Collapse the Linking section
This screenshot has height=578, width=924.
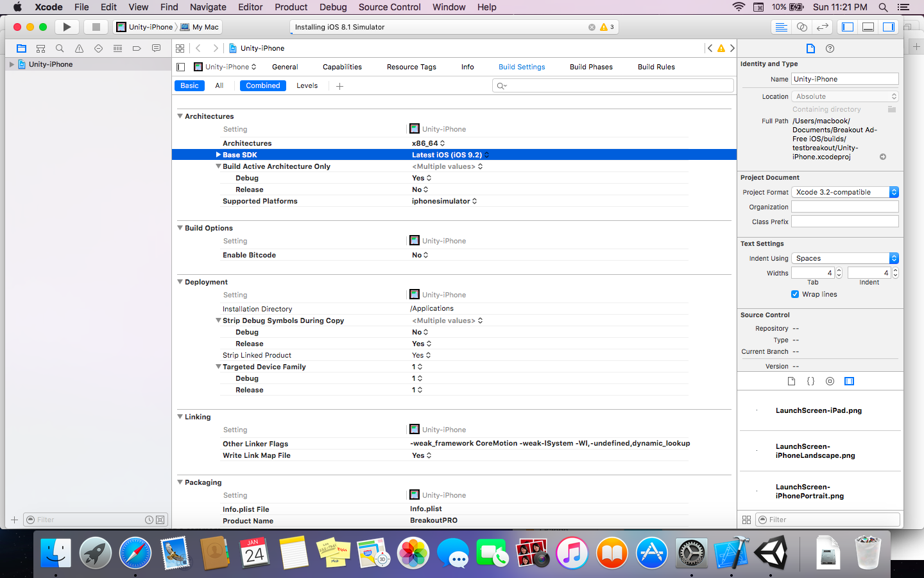(x=180, y=417)
